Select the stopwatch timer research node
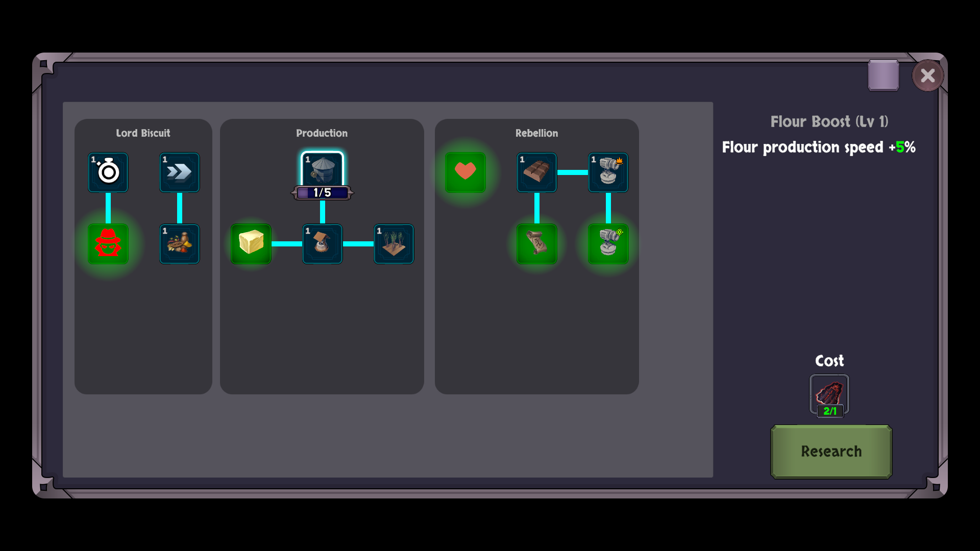This screenshot has width=980, height=551. click(108, 172)
